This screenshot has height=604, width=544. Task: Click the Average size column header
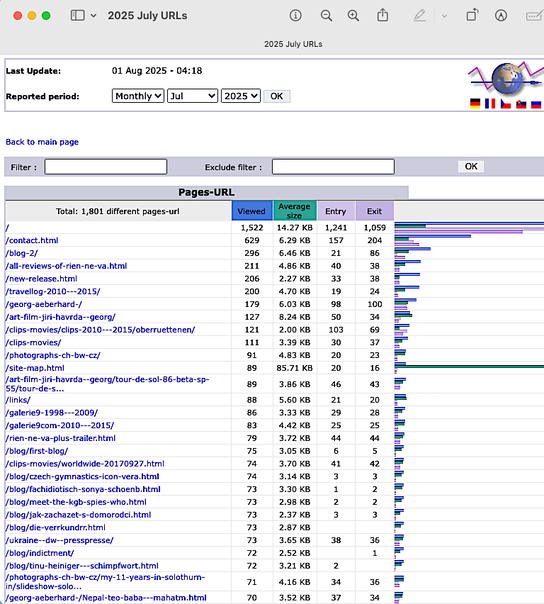294,211
